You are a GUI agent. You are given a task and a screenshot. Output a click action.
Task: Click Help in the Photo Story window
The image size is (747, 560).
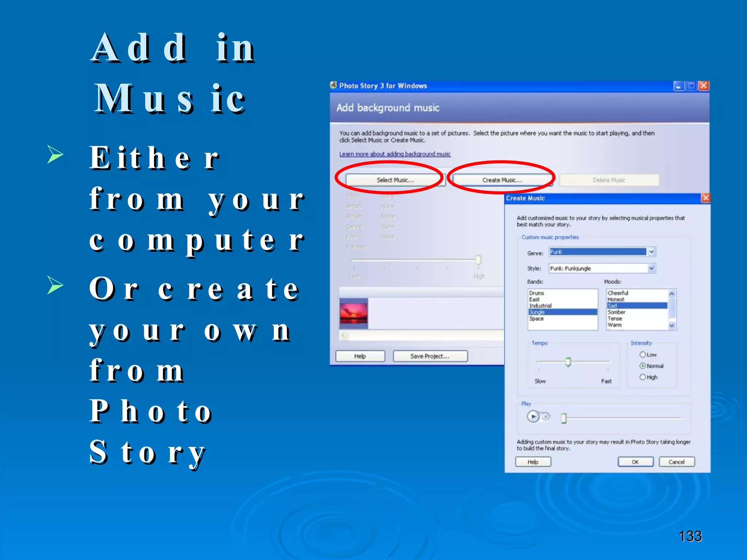[360, 356]
